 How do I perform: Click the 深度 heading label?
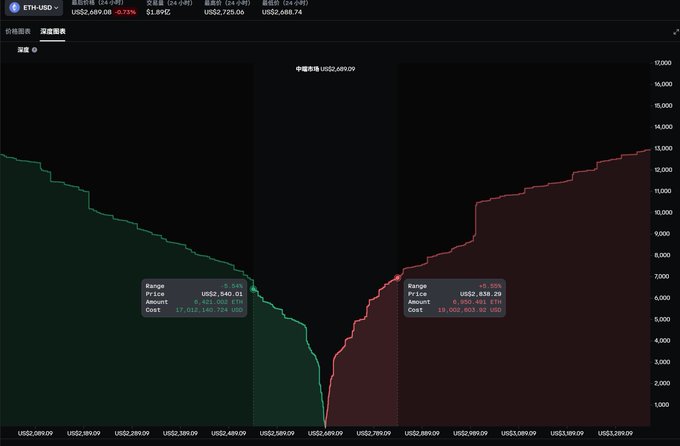pos(23,50)
